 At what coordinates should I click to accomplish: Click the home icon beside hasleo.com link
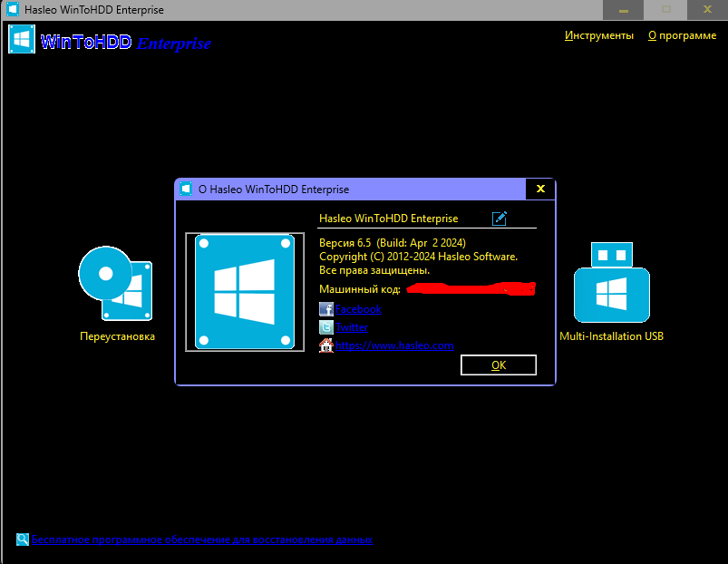coord(326,345)
